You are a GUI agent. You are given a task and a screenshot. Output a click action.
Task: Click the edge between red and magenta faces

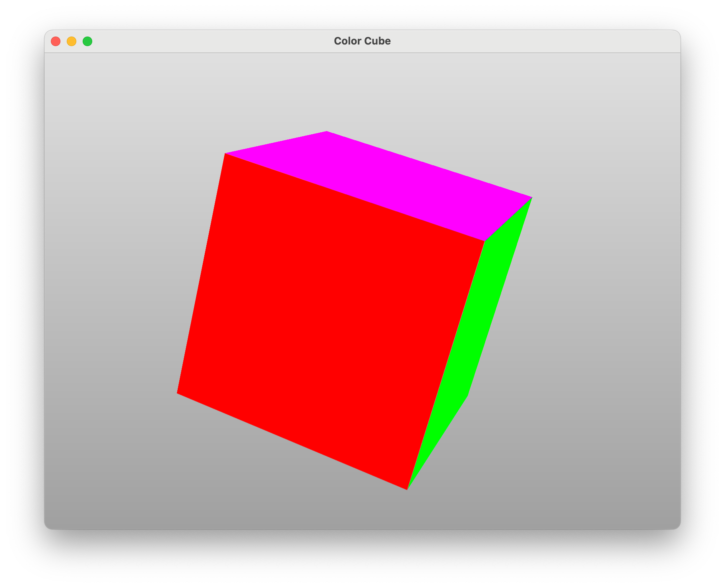[355, 197]
